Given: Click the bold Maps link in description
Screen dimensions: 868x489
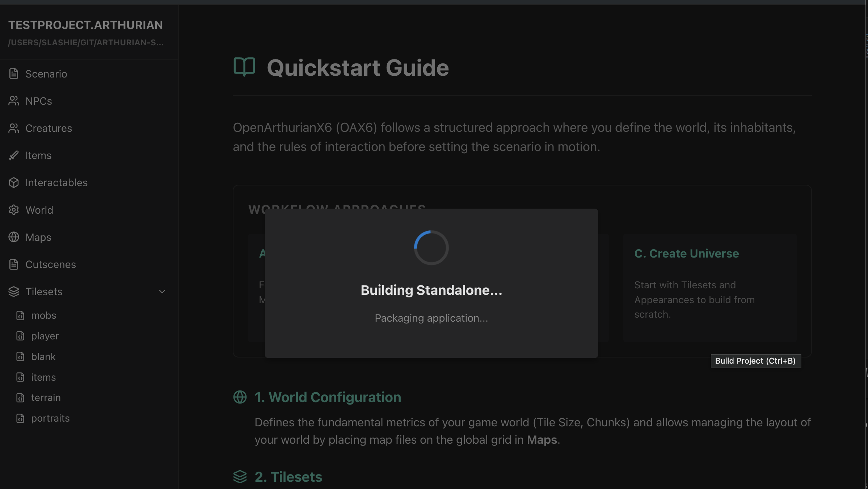Looking at the screenshot, I should (x=542, y=440).
